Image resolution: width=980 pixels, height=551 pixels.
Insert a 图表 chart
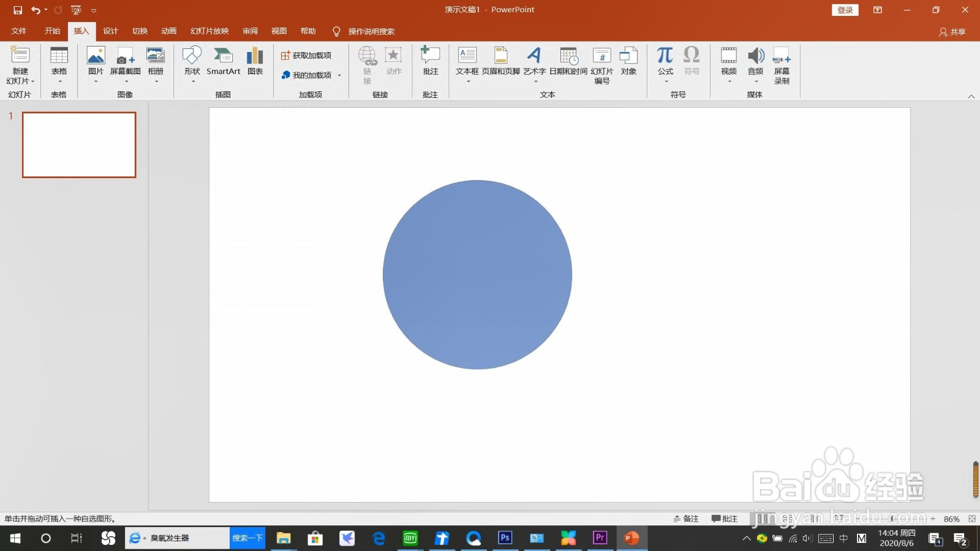pos(255,61)
